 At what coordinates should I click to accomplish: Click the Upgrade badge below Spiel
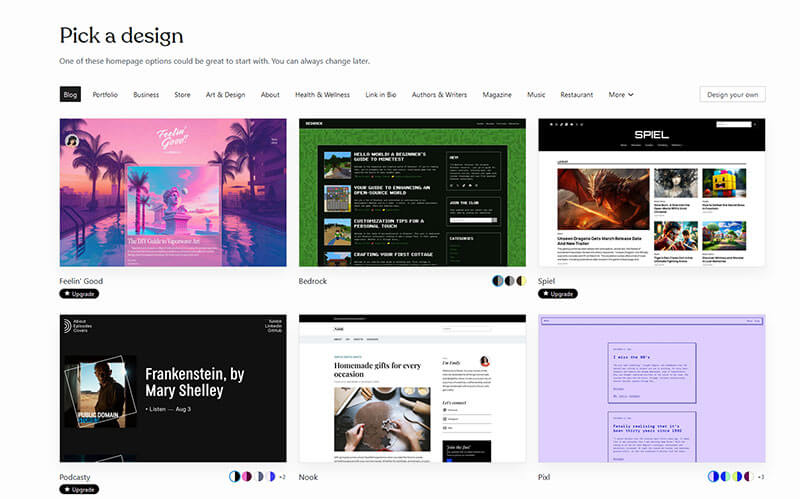pyautogui.click(x=558, y=294)
